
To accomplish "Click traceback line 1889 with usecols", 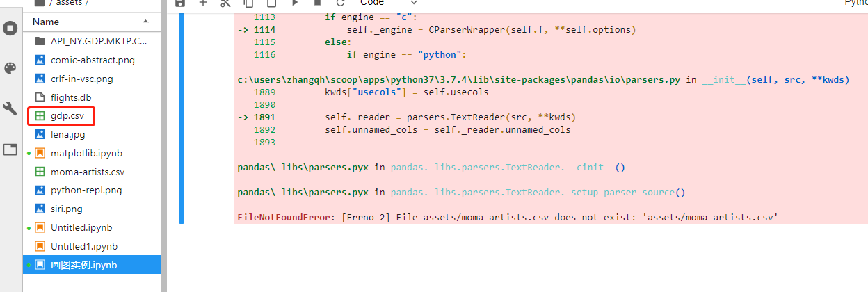I will pyautogui.click(x=371, y=92).
